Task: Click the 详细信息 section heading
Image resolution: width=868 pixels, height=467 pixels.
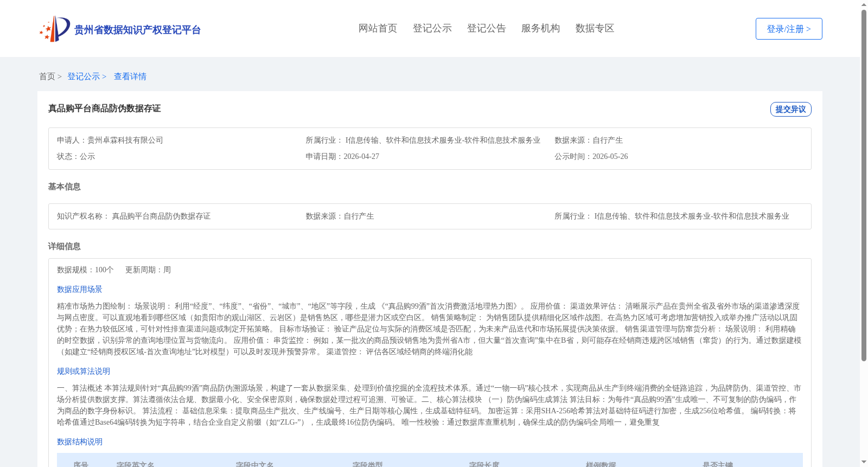Action: pyautogui.click(x=64, y=246)
